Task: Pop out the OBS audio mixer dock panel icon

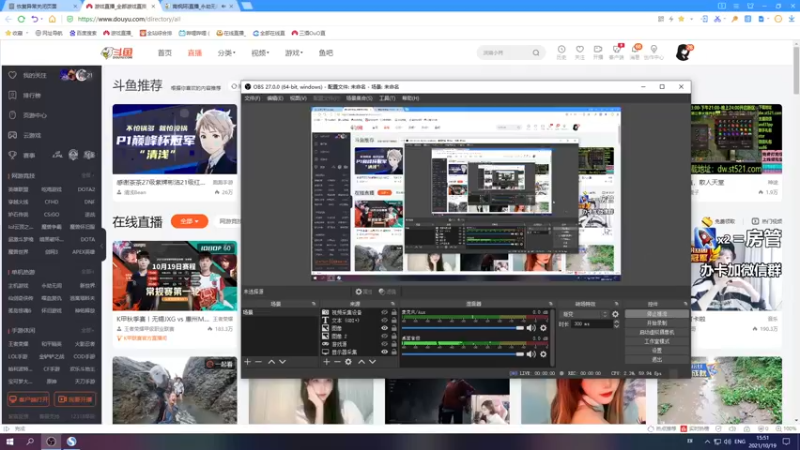Action: (x=550, y=304)
